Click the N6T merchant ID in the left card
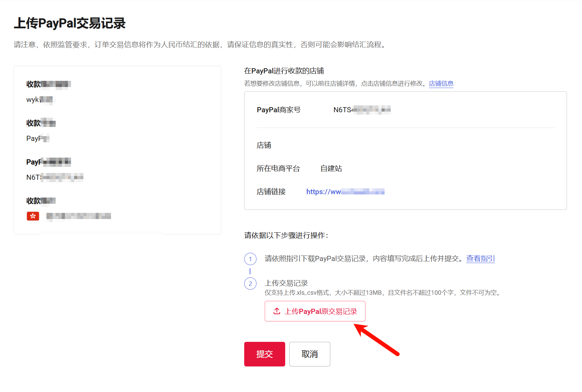The width and height of the screenshot is (582, 392). click(55, 177)
